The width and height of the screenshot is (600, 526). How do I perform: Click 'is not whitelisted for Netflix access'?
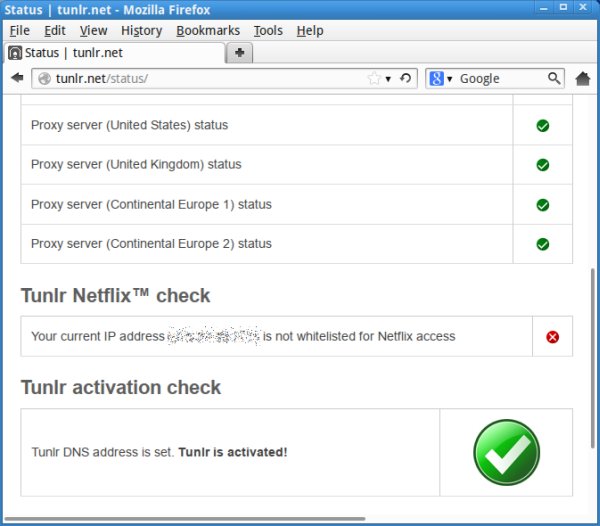tap(359, 336)
